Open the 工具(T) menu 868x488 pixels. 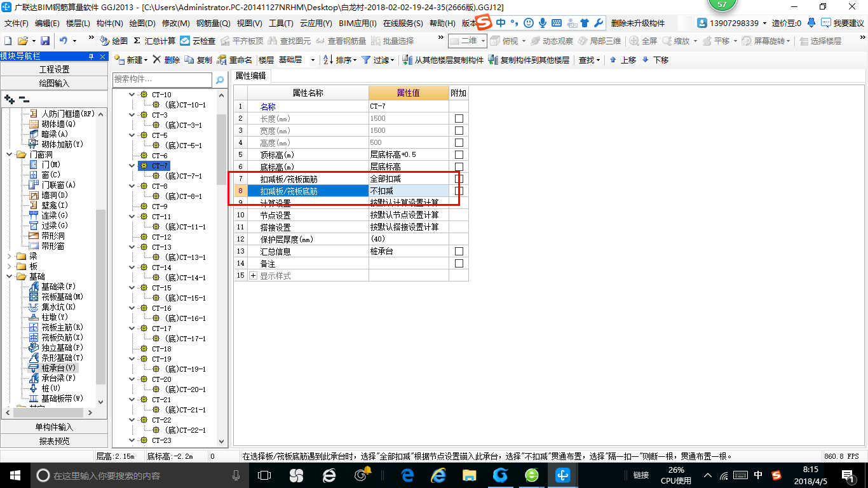tap(281, 23)
